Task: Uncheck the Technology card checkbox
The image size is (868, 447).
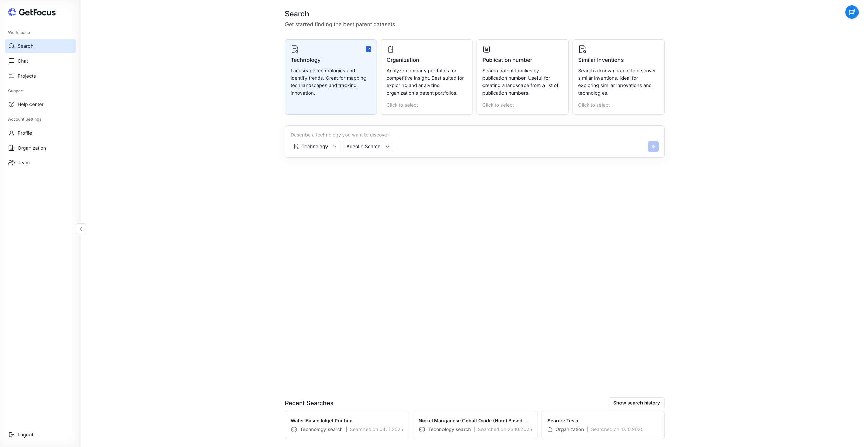Action: [368, 49]
